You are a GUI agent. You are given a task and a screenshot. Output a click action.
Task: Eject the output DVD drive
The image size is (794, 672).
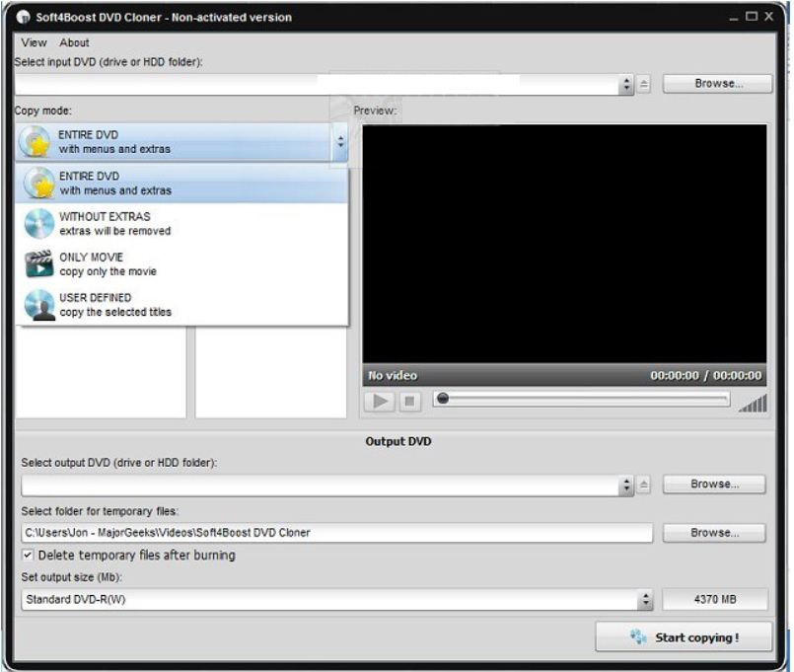[x=644, y=485]
